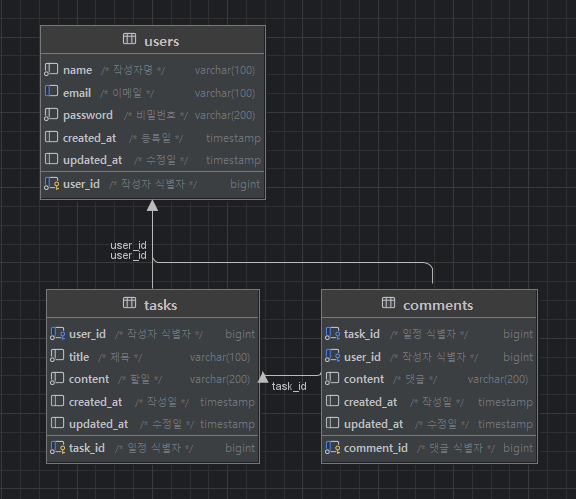Viewport: 576px width, 499px height.
Task: Click updated_at column icon in comments table
Action: [x=332, y=423]
